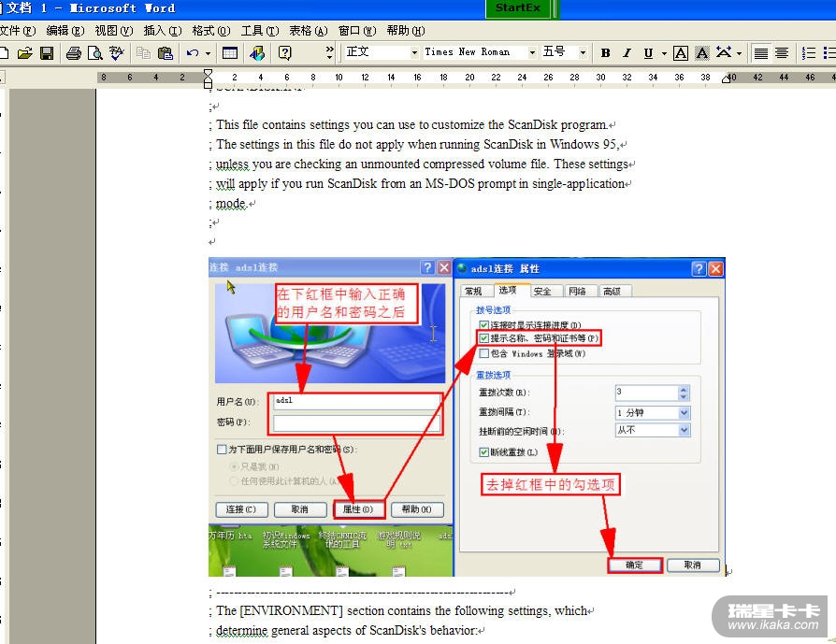Open the 编辑(E) menu
The image size is (836, 644).
coord(65,31)
